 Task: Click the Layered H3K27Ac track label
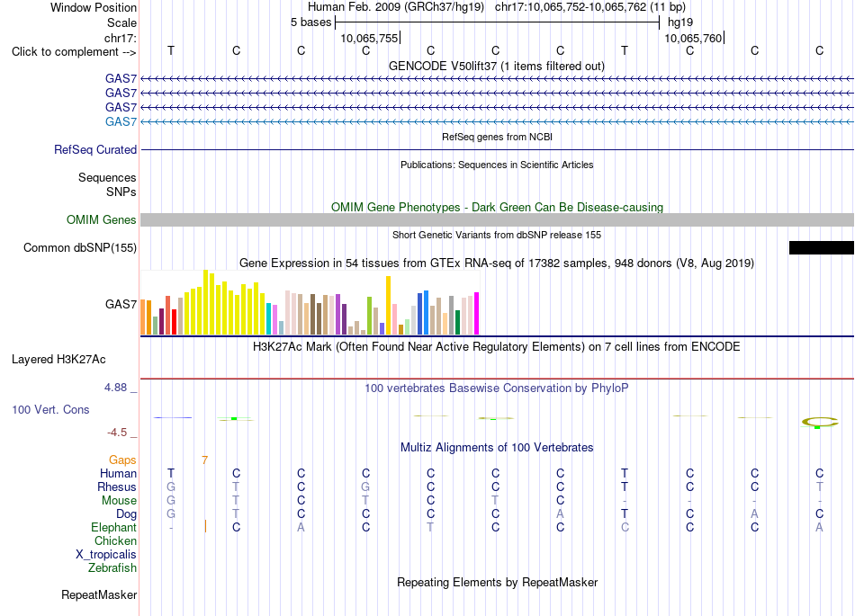[58, 360]
